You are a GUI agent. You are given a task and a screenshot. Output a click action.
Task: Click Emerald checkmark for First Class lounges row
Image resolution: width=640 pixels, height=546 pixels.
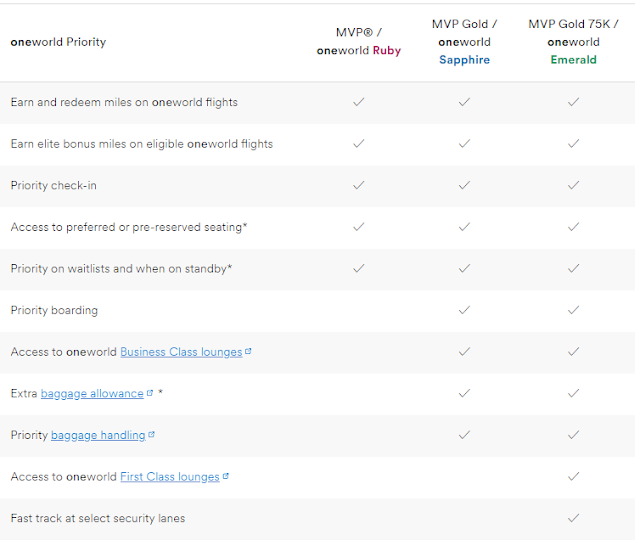pos(573,477)
